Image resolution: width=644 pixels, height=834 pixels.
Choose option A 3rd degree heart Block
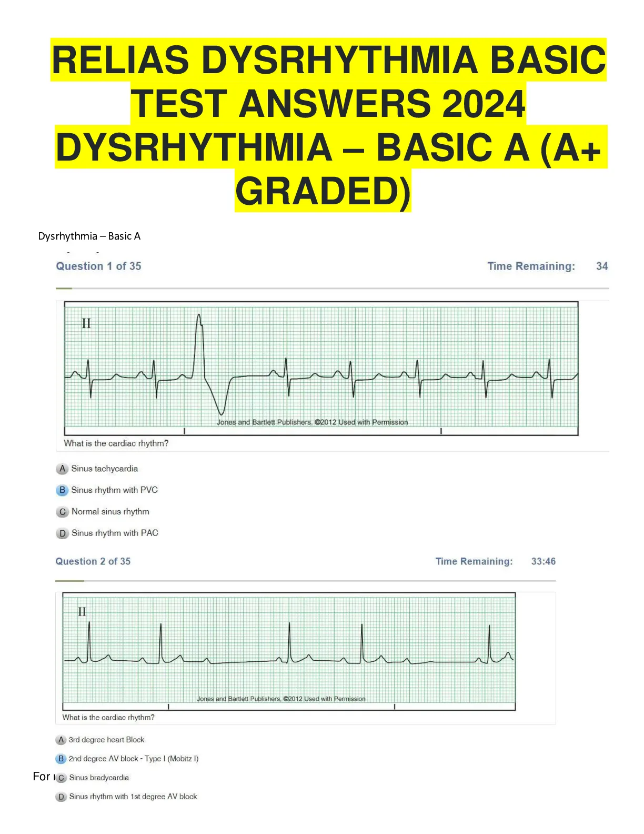pyautogui.click(x=100, y=740)
